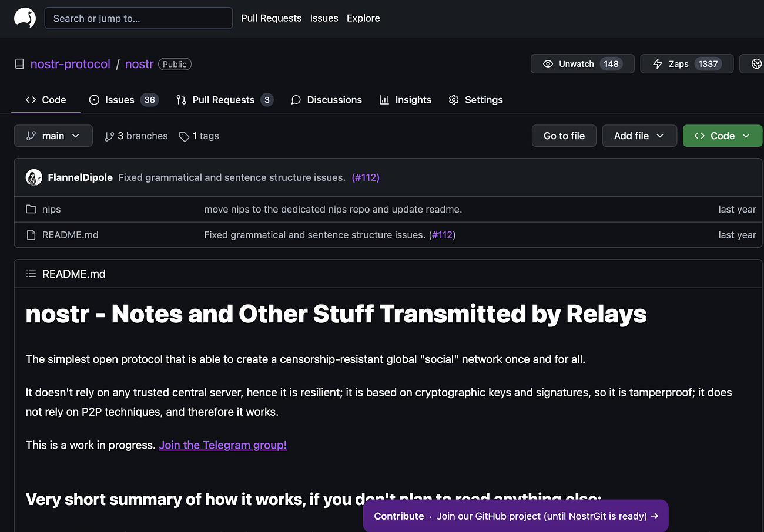The height and width of the screenshot is (532, 764).
Task: Click the 1337 zaps count
Action: [708, 64]
